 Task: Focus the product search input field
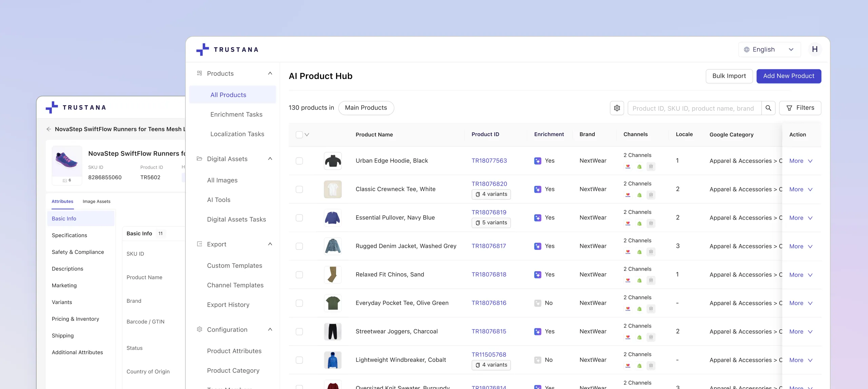pyautogui.click(x=694, y=108)
